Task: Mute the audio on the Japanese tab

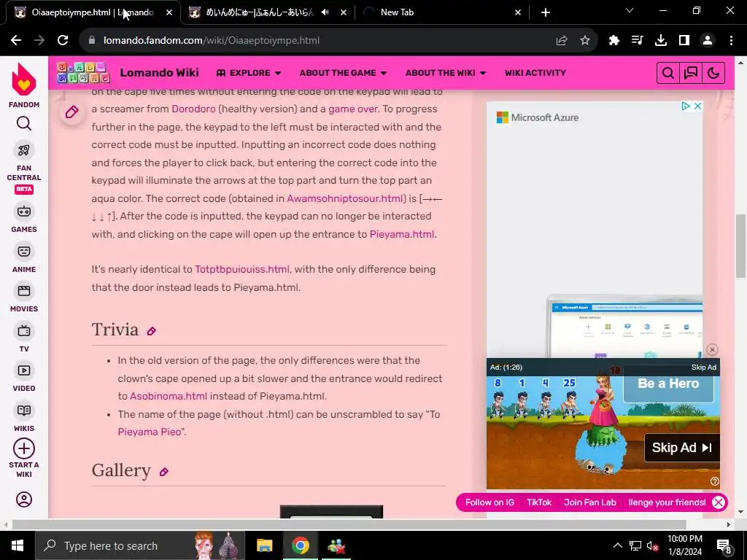Action: point(325,12)
